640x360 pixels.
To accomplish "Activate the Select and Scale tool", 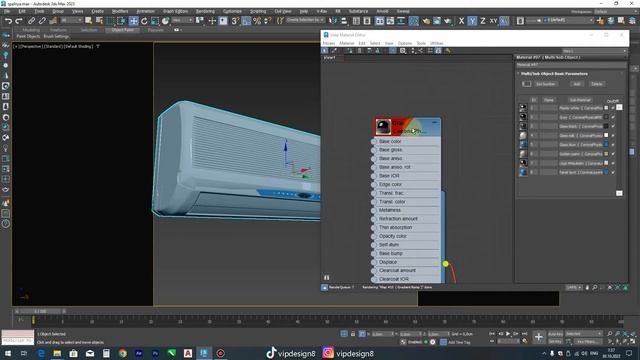I will point(155,21).
